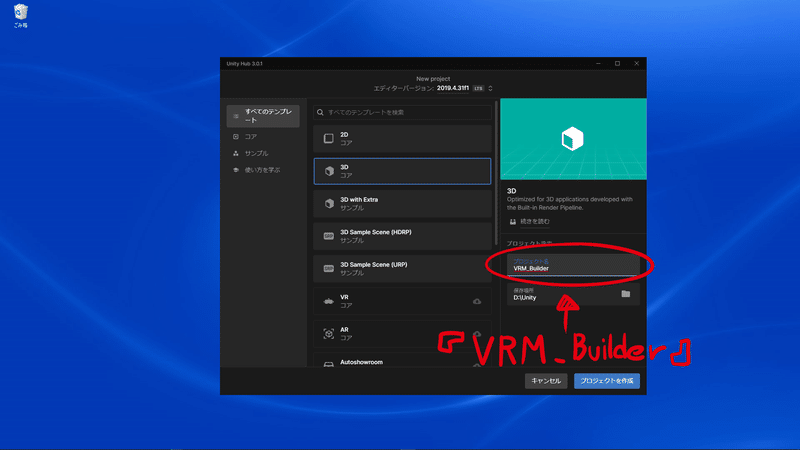Screen dimensions: 800x450
Task: Choose the Autoshowroom template
Action: coord(402,362)
